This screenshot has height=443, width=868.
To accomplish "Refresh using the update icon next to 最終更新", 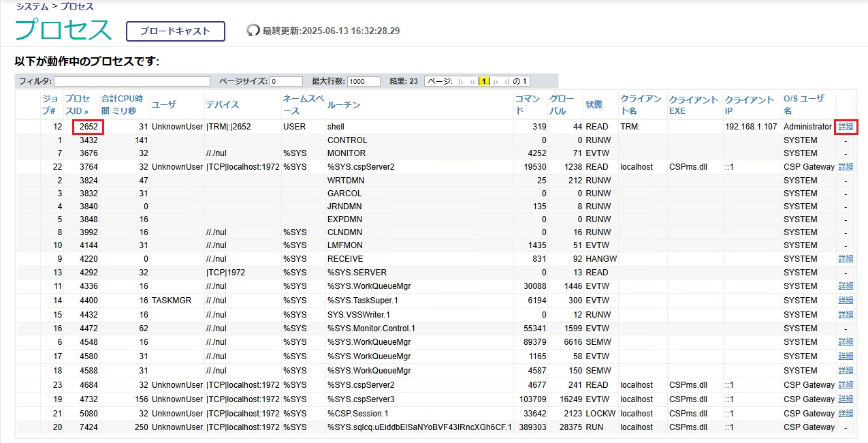I will (x=253, y=29).
